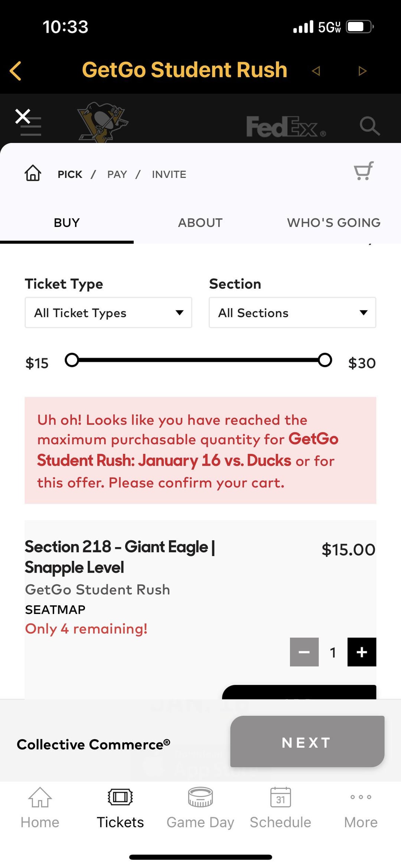Go to previous page with left triangle

[x=316, y=71]
